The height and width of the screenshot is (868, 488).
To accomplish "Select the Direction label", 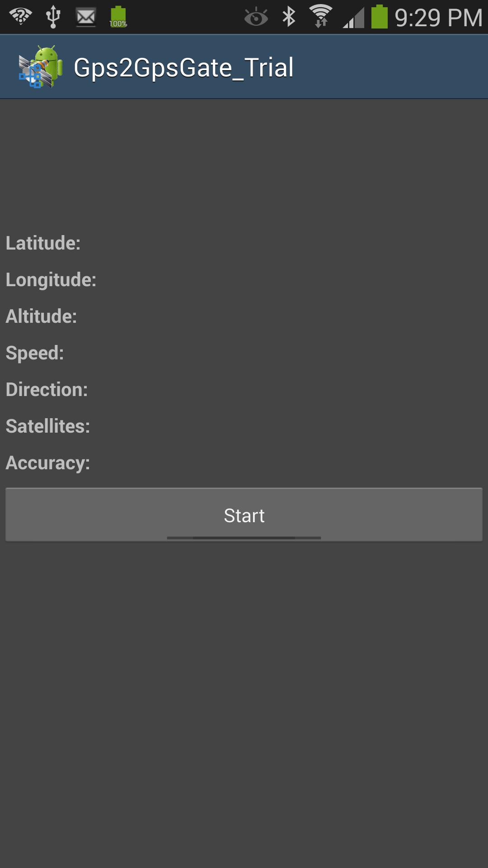I will 47,389.
